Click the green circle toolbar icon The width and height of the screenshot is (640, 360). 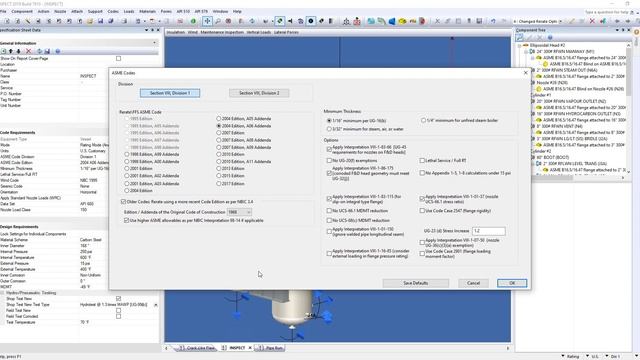click(193, 21)
